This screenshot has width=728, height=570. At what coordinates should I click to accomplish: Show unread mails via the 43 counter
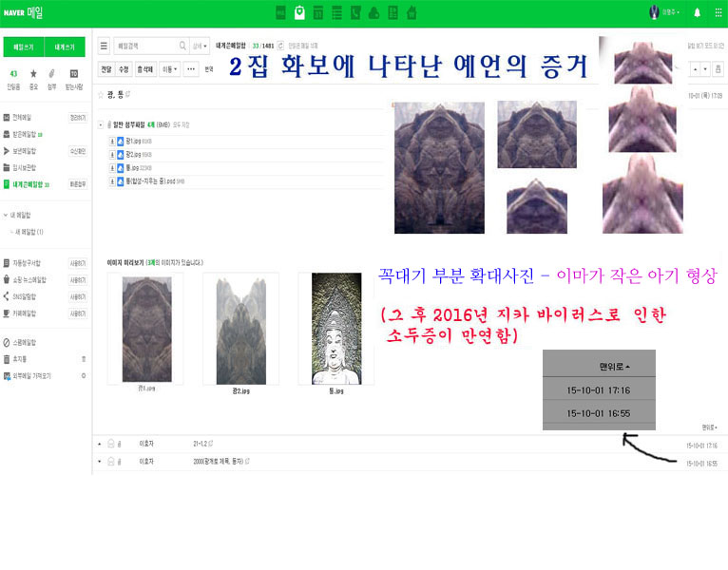click(x=13, y=79)
